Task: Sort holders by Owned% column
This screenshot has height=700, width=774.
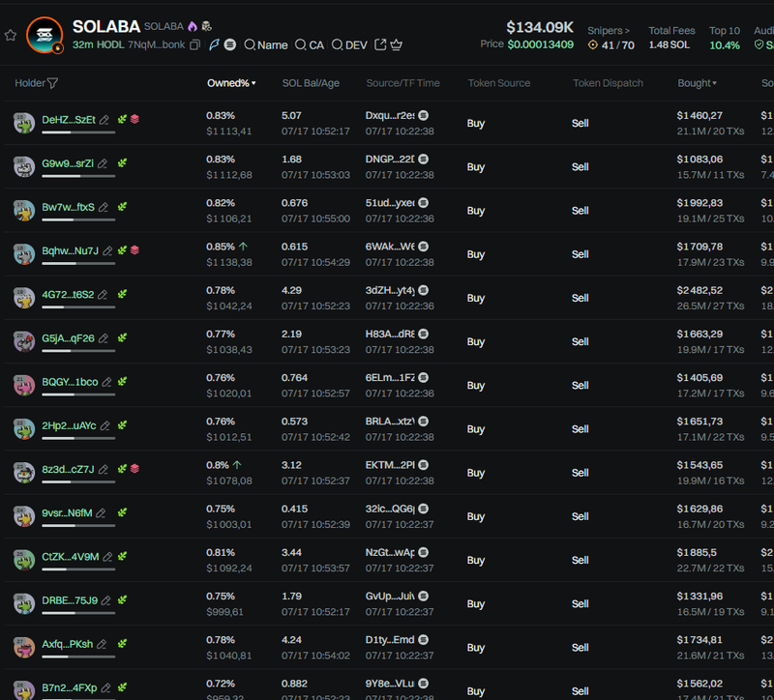Action: (x=230, y=83)
